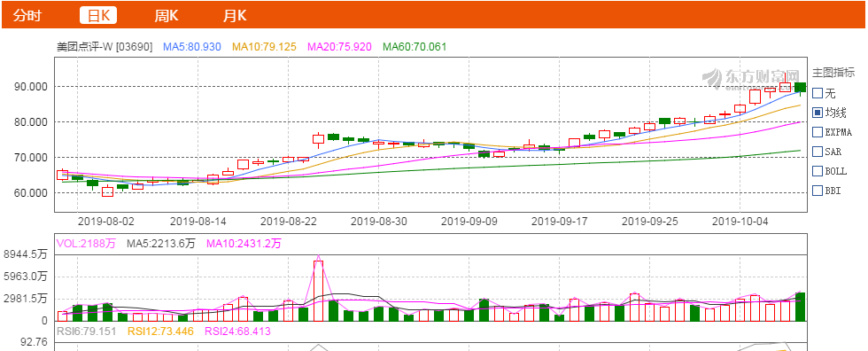868x351 pixels.
Task: Click the volume MA5:2213.6万 readout
Action: tap(161, 243)
